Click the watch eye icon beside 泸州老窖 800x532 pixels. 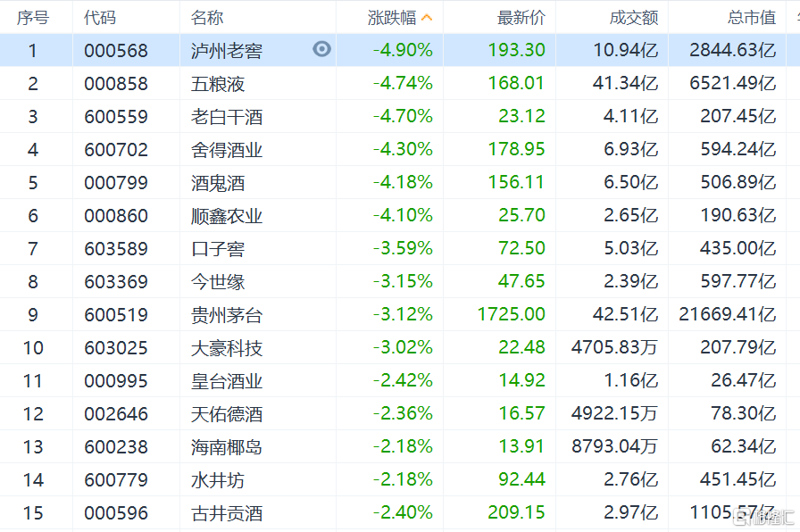tap(322, 49)
